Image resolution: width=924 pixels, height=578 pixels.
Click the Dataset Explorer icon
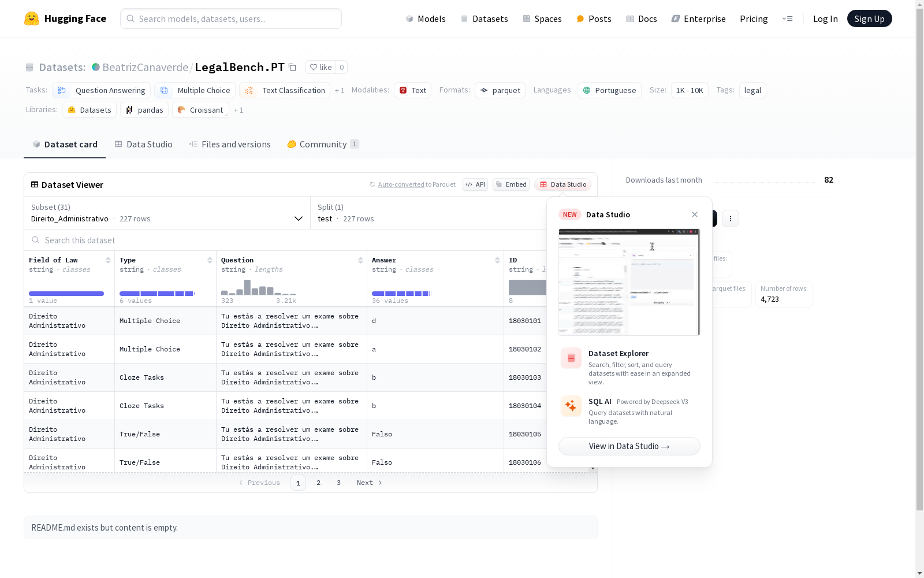tap(571, 358)
